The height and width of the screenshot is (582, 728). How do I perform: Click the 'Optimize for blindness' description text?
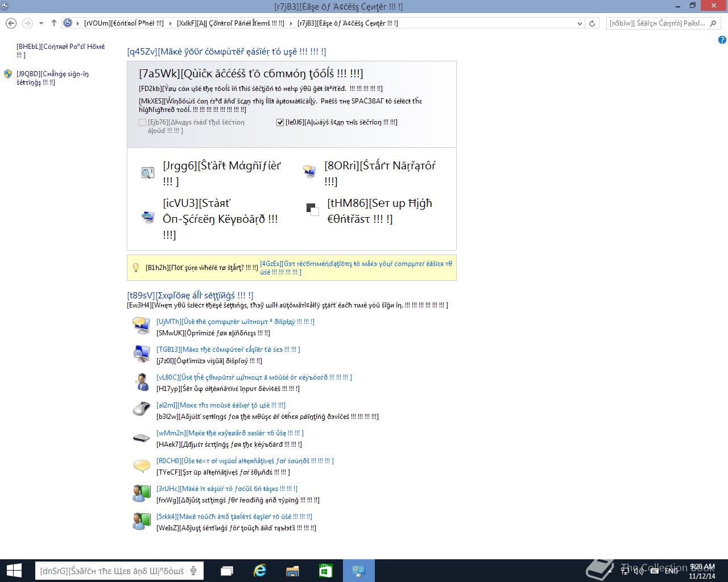(x=213, y=332)
